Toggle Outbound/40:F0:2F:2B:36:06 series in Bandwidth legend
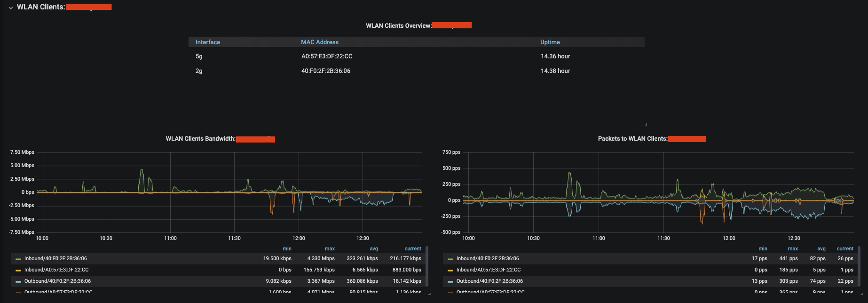 57,281
